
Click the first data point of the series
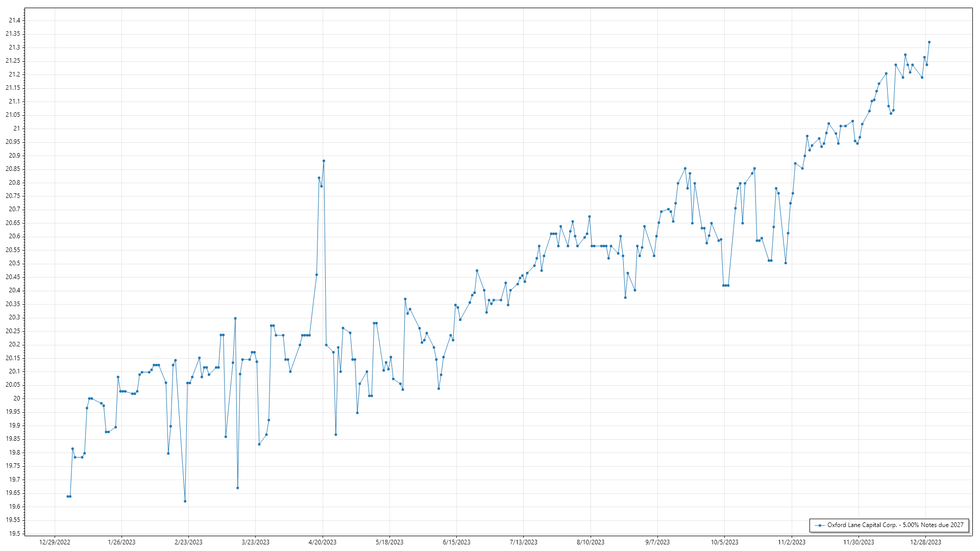(68, 496)
